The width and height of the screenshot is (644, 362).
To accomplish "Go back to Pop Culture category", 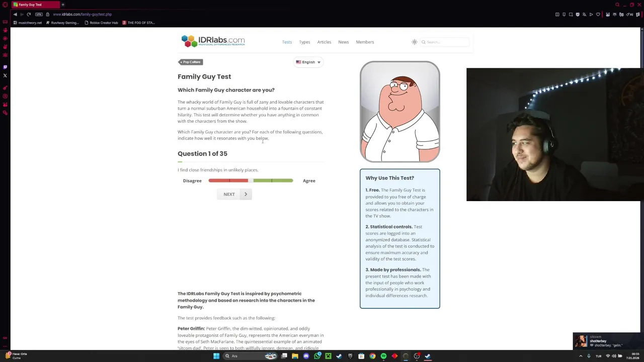I will [x=191, y=62].
